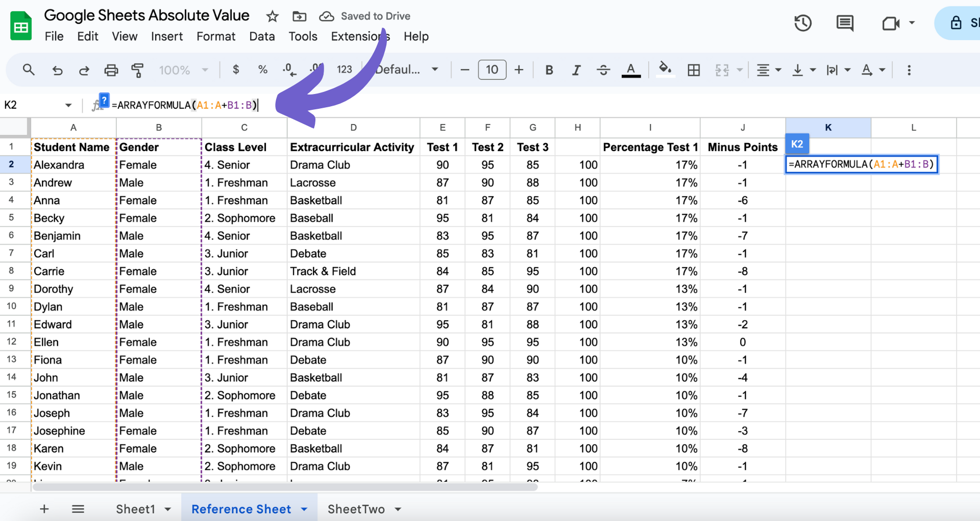Open version history via clock icon
Viewport: 980px width, 521px height.
(802, 23)
